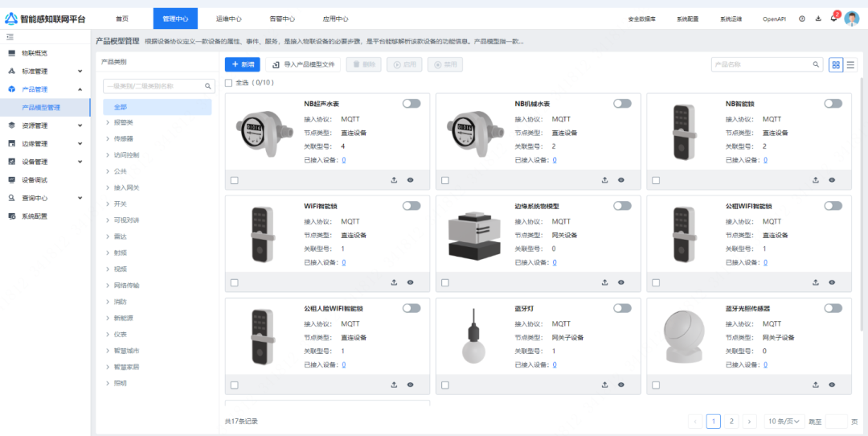Viewport: 868px width, 436px height.
Task: Open the download icon in header
Action: (818, 19)
